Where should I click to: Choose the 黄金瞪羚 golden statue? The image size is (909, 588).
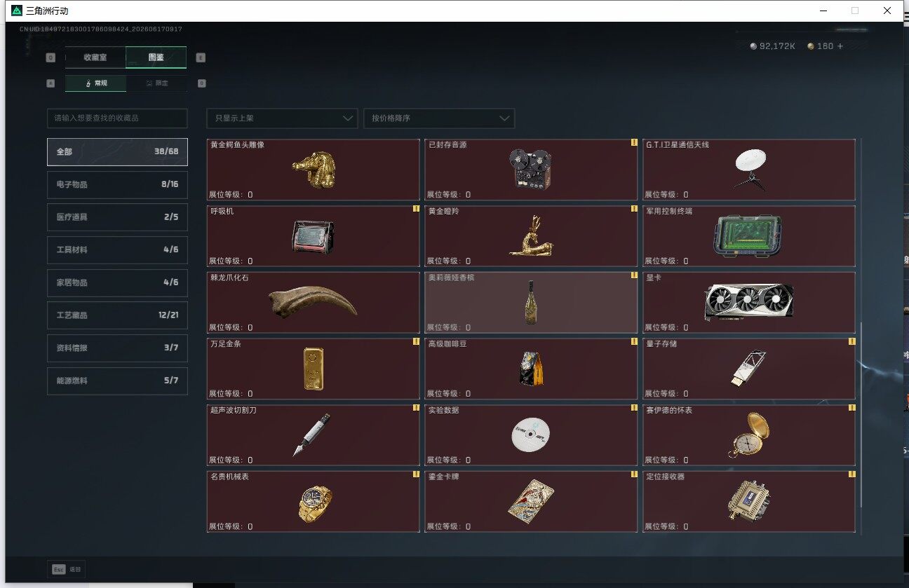pyautogui.click(x=531, y=236)
